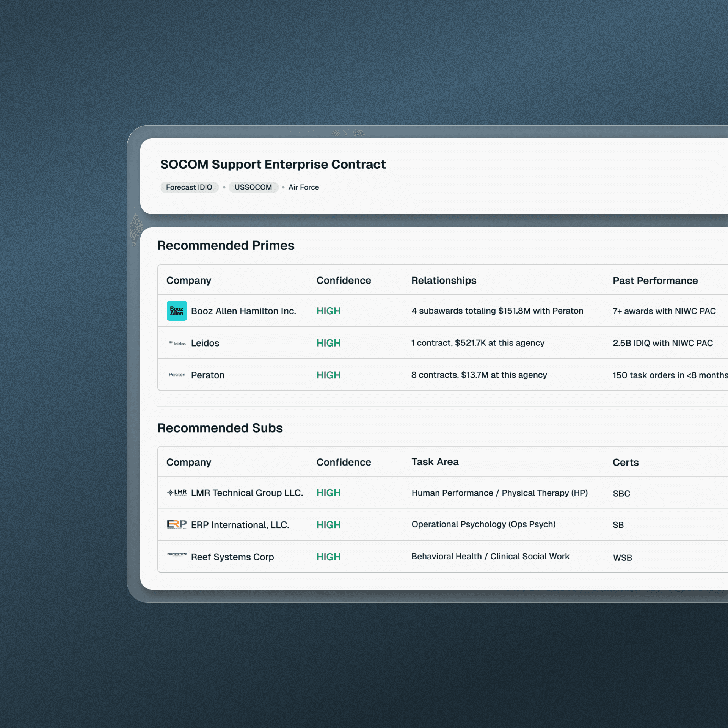The image size is (728, 728).
Task: Expand the Recommended Primes section
Action: 226,245
